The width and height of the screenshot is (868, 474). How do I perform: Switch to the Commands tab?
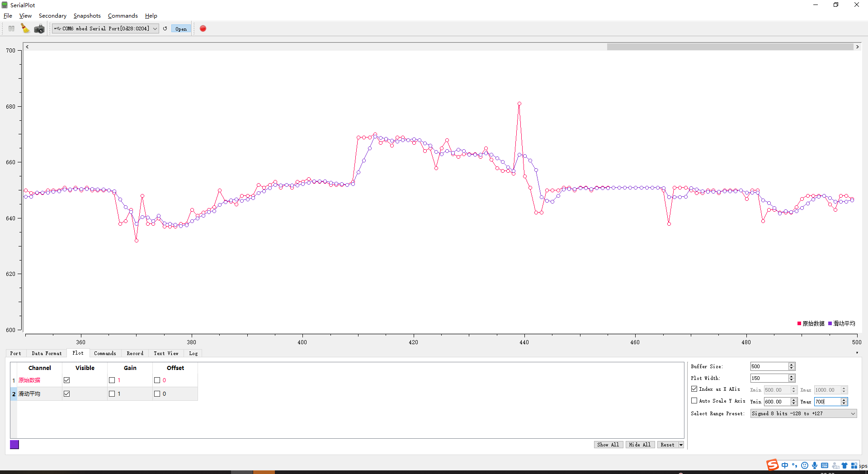click(x=105, y=353)
